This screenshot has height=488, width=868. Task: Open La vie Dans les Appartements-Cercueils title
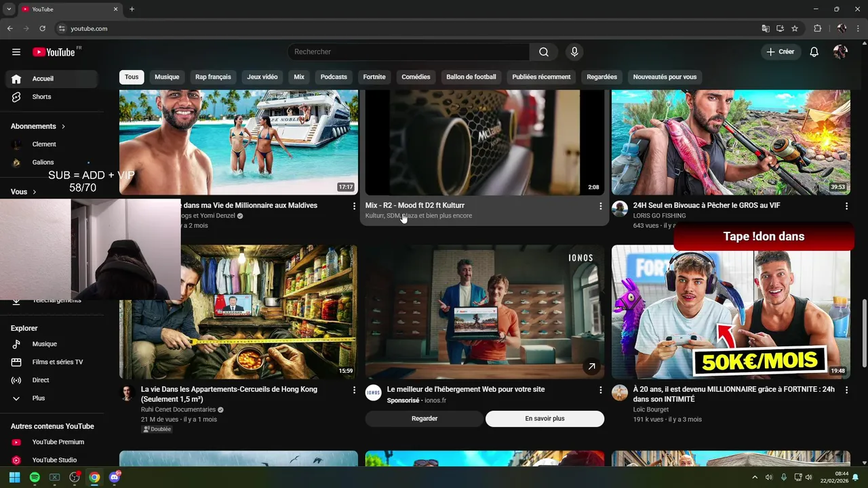pos(229,394)
